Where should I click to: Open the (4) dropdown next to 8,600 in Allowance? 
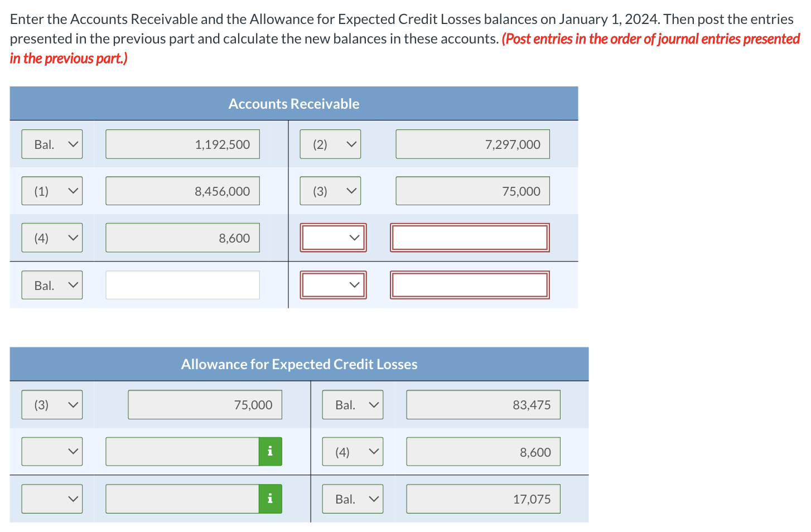pyautogui.click(x=353, y=451)
